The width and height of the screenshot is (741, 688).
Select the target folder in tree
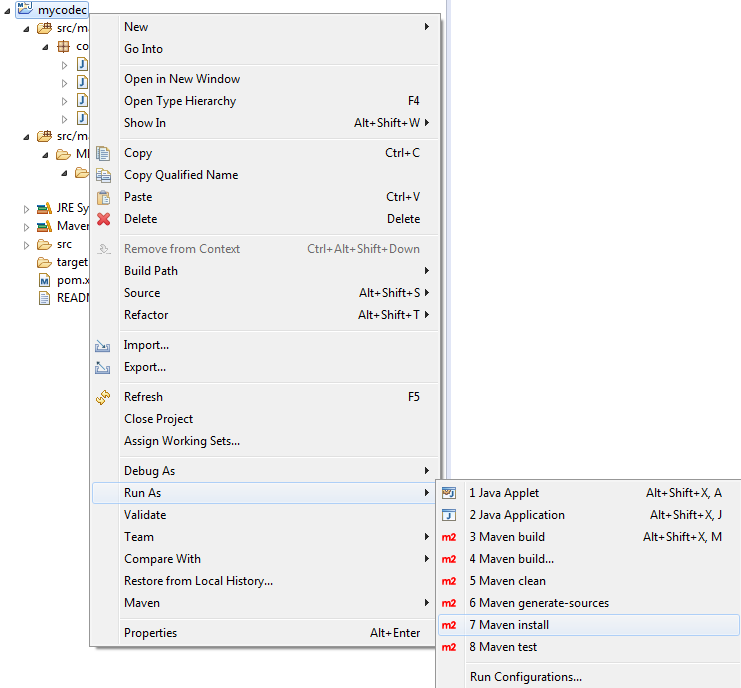(71, 262)
